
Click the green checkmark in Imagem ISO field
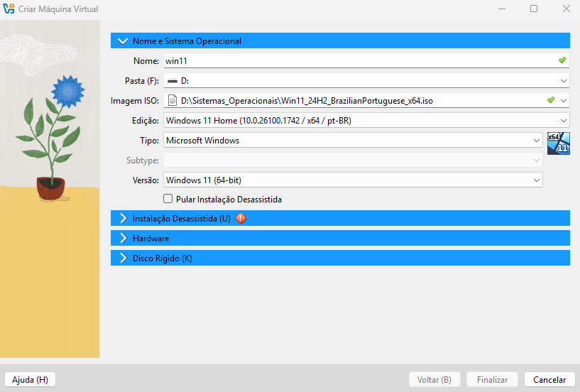551,100
